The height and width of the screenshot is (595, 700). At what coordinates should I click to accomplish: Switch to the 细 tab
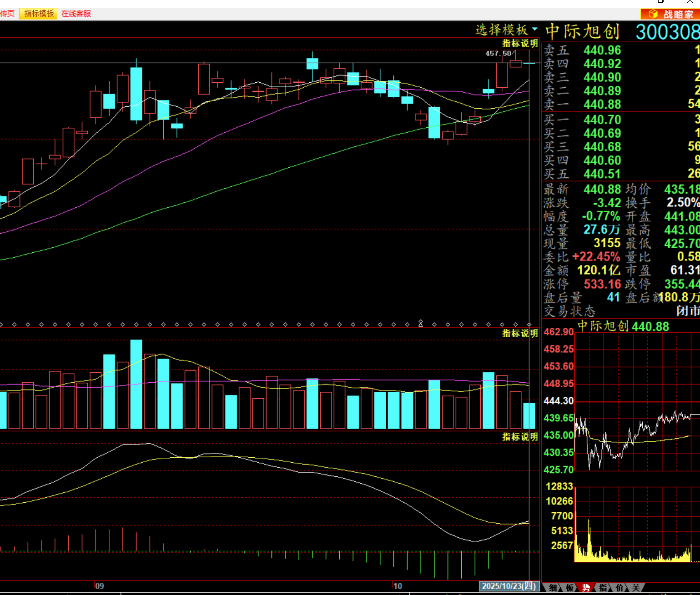553,588
